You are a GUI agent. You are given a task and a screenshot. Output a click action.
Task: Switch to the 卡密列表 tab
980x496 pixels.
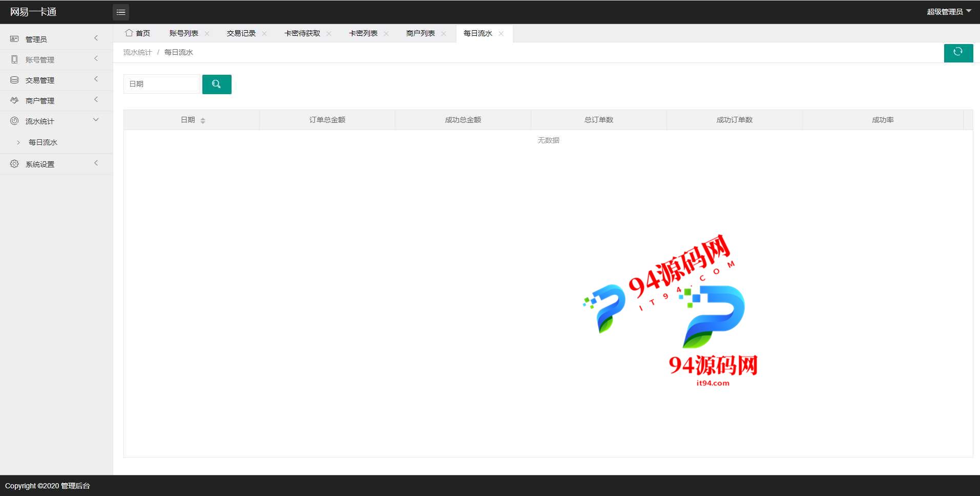tap(363, 33)
